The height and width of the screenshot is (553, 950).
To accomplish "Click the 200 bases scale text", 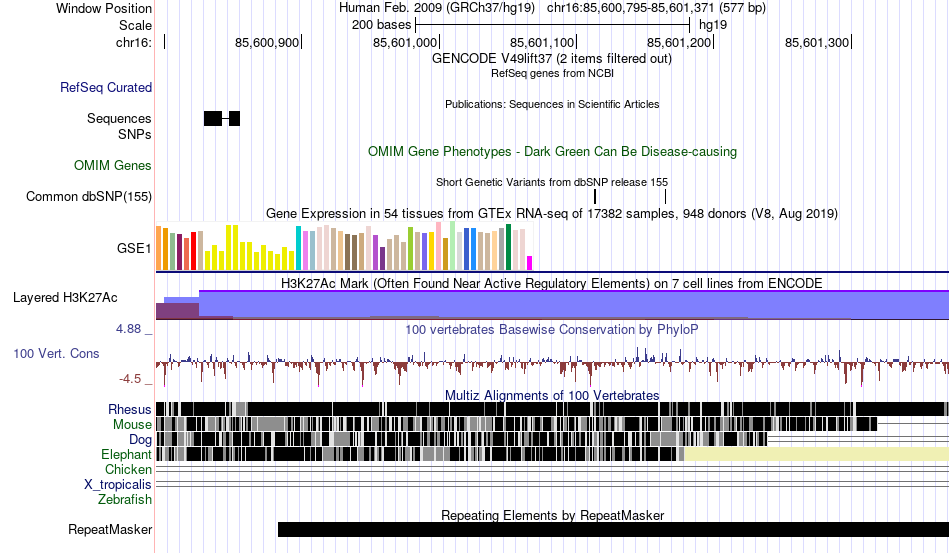I will click(x=381, y=25).
